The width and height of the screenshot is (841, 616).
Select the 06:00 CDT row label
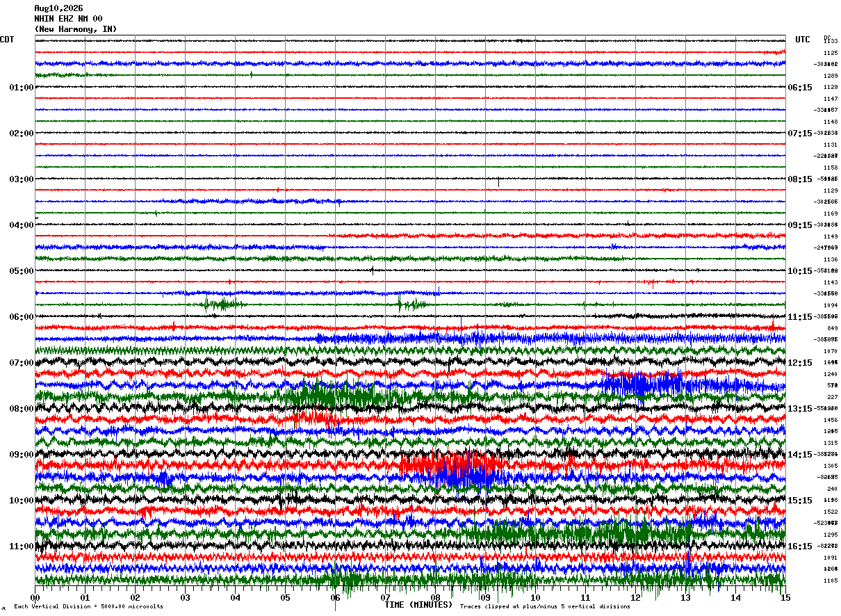(x=22, y=317)
